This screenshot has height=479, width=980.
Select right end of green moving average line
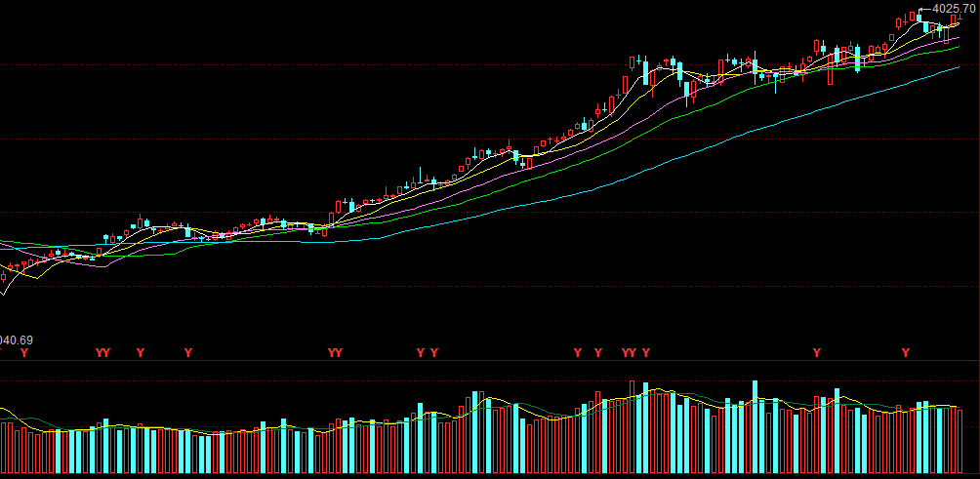tap(959, 46)
